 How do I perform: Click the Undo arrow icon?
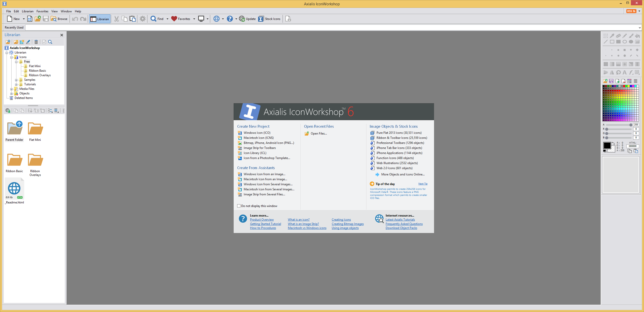[75, 19]
